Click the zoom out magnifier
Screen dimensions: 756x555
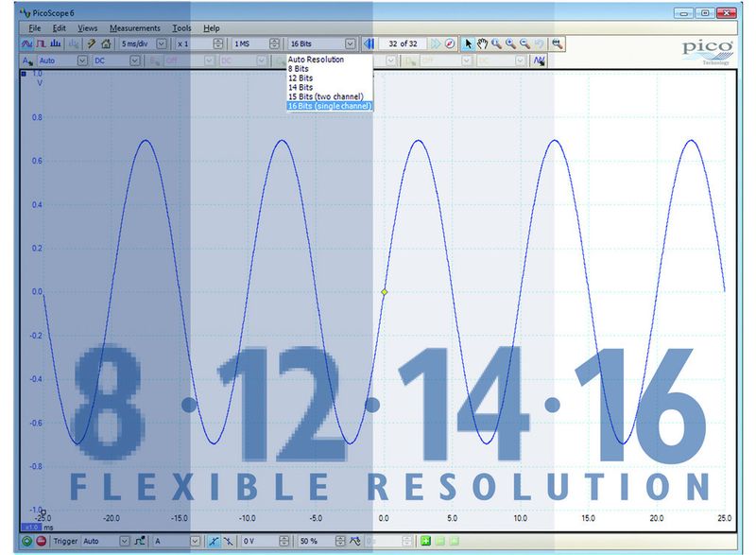pyautogui.click(x=524, y=43)
